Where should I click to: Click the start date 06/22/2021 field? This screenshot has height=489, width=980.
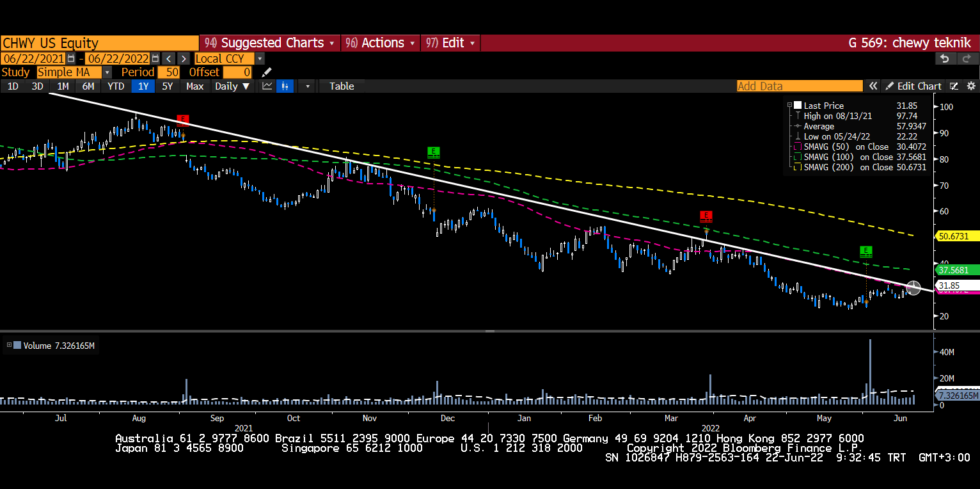pyautogui.click(x=33, y=58)
